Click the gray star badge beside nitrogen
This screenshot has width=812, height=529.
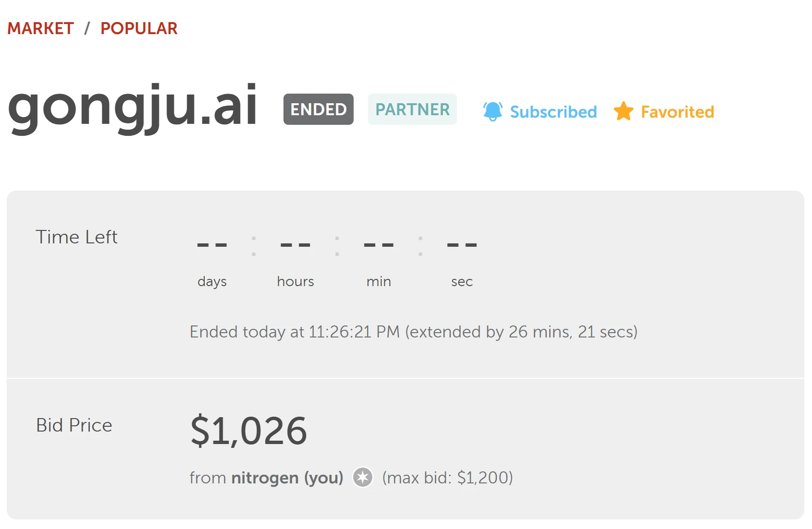[x=363, y=478]
